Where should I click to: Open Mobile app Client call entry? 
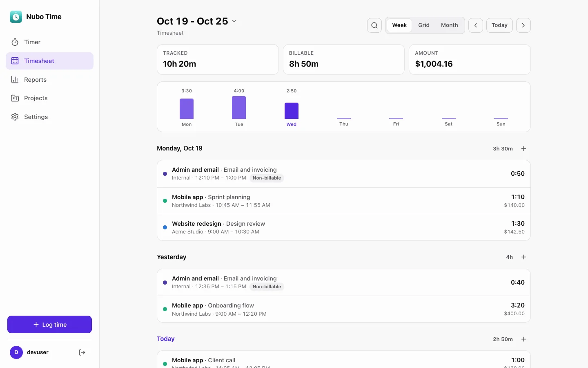344,360
